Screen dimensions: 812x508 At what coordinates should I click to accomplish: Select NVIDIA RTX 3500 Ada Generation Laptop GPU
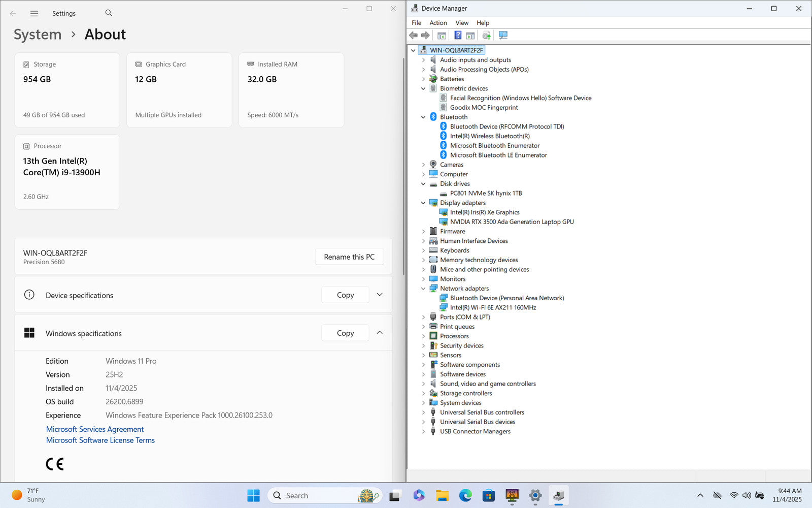tap(512, 222)
